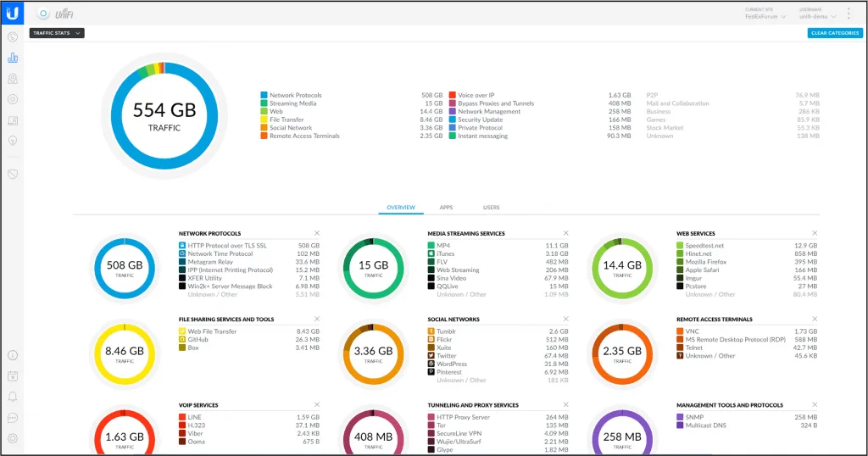Open the Statistics bar chart sidebar icon
The width and height of the screenshot is (868, 456).
click(13, 58)
